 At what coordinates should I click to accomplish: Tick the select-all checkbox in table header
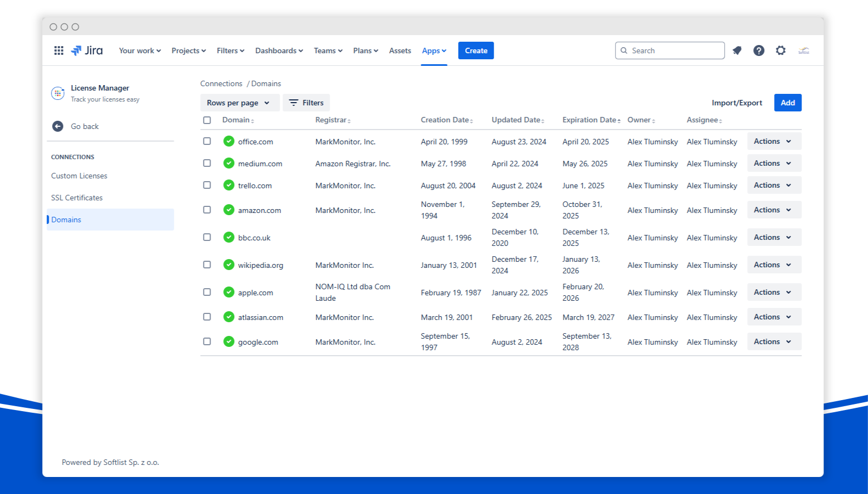(x=207, y=120)
